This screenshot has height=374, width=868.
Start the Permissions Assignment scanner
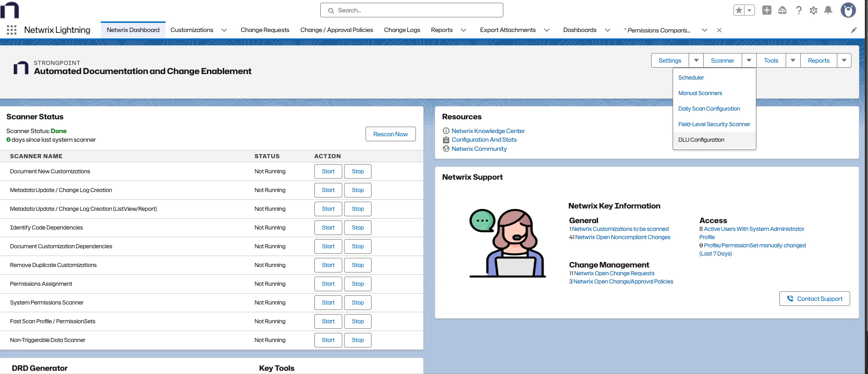pos(328,284)
